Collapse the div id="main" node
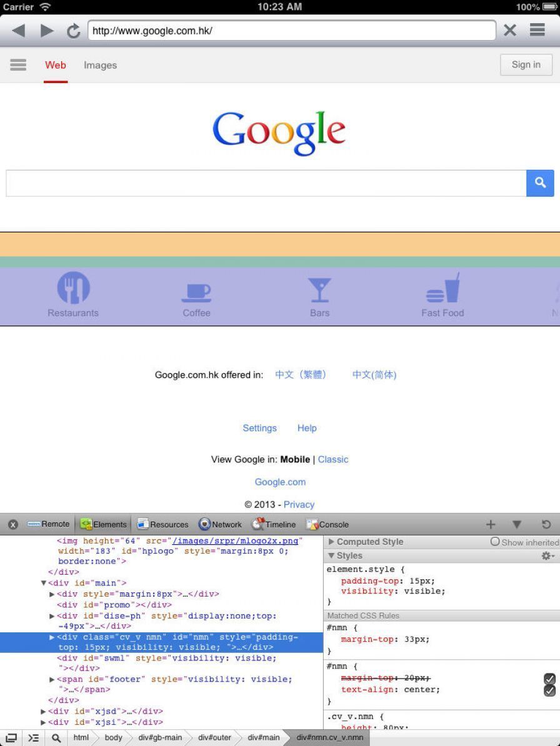 pyautogui.click(x=44, y=583)
